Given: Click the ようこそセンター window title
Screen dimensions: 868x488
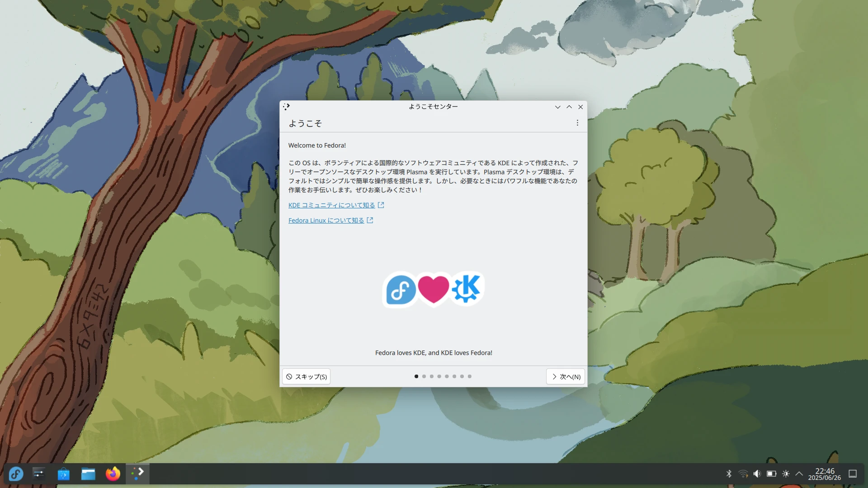Looking at the screenshot, I should tap(433, 107).
